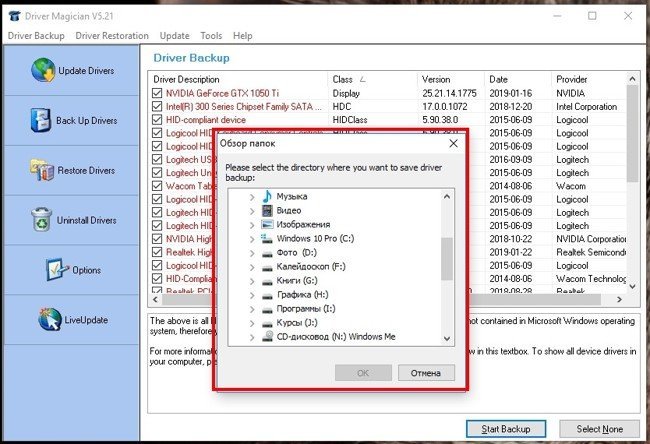Click the OK button in folder dialog
Screen dimensions: 650x444
[363, 373]
